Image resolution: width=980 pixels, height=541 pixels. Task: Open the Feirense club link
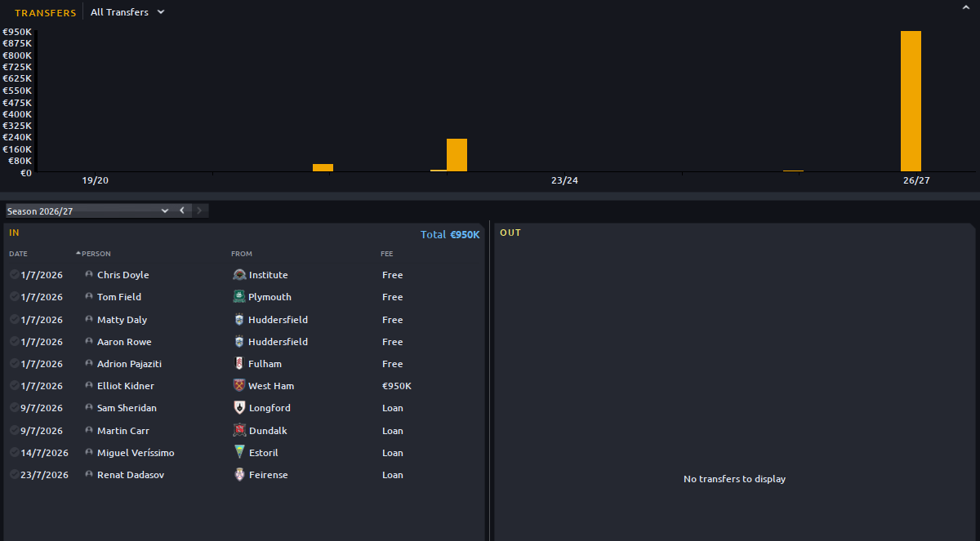tap(269, 475)
